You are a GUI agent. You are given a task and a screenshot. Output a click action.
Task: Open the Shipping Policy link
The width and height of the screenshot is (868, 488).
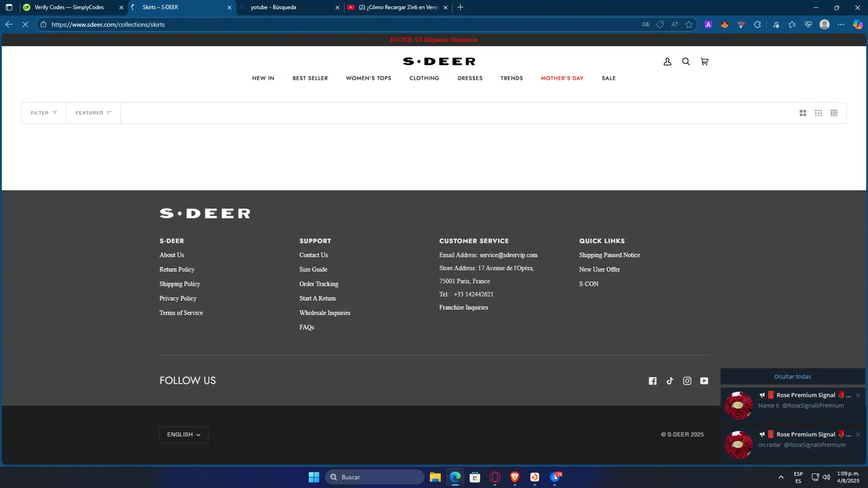[180, 284]
